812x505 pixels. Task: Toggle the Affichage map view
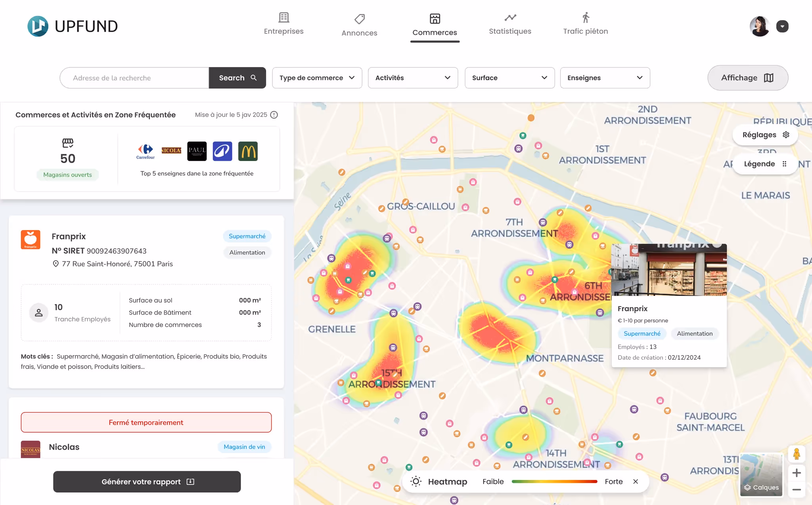coord(747,78)
